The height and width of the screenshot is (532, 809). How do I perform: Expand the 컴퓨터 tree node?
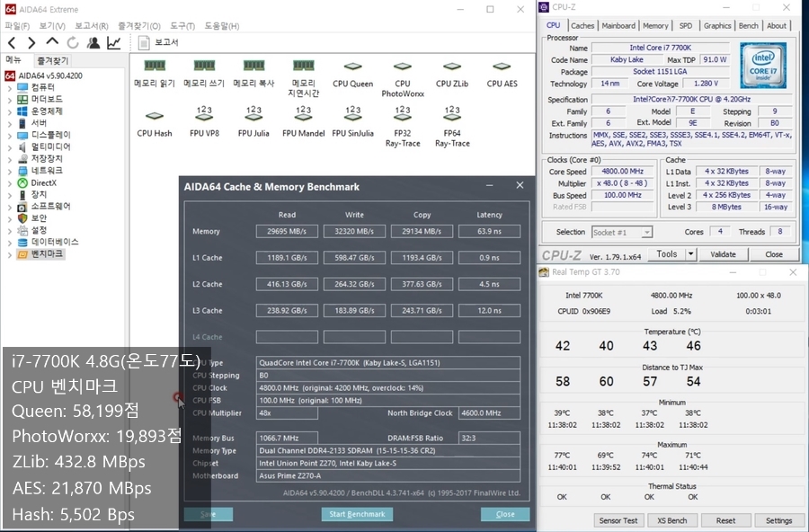9,88
